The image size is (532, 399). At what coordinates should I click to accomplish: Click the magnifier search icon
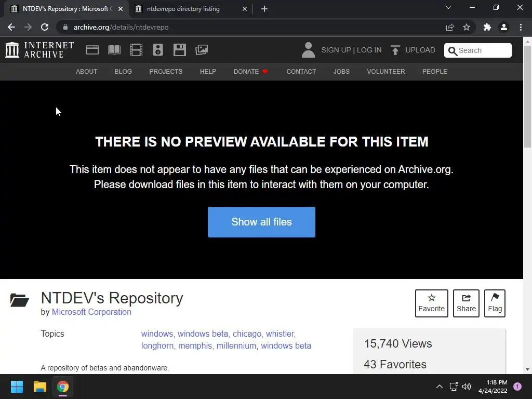(x=453, y=51)
